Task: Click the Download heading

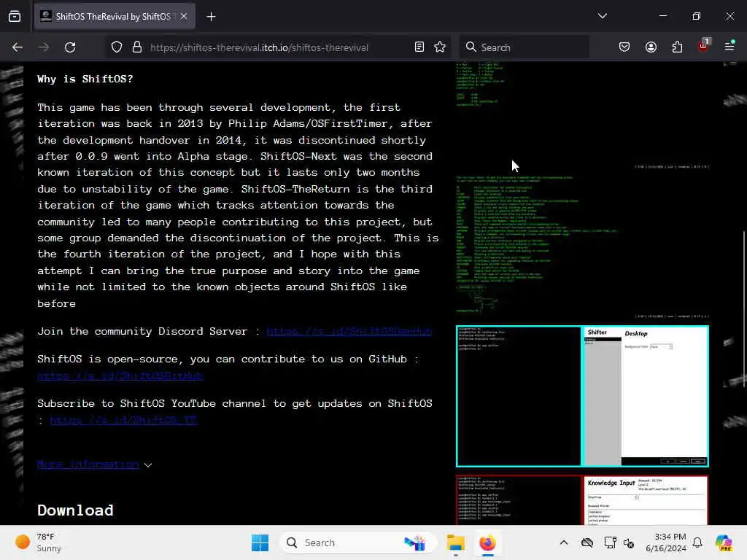Action: 75,510
